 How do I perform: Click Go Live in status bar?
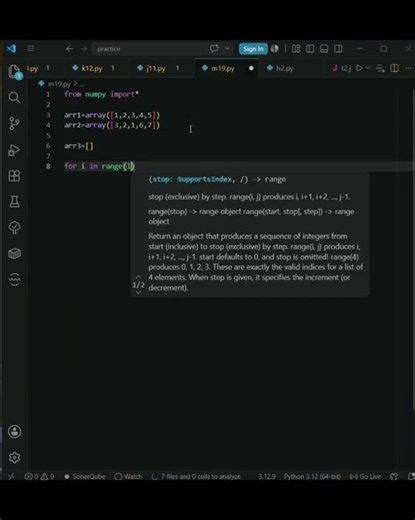[365, 476]
